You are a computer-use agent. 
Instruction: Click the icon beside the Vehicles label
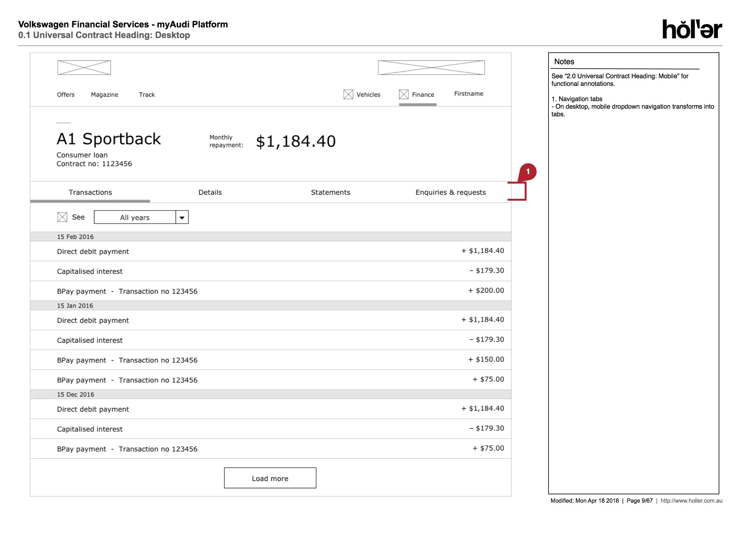(x=348, y=94)
